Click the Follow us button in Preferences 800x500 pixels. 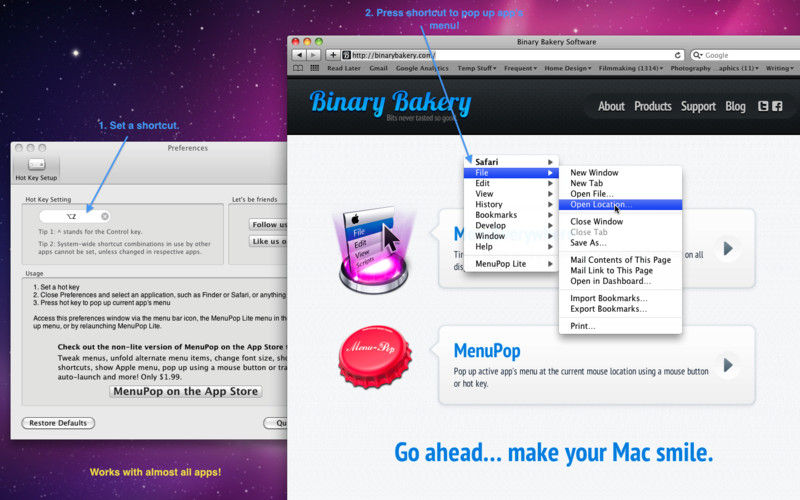pyautogui.click(x=268, y=224)
